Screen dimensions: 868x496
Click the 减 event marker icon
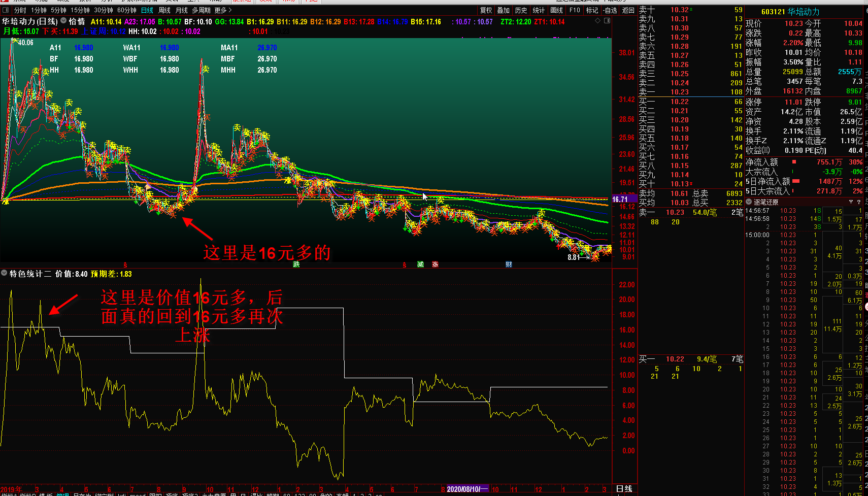tap(420, 264)
